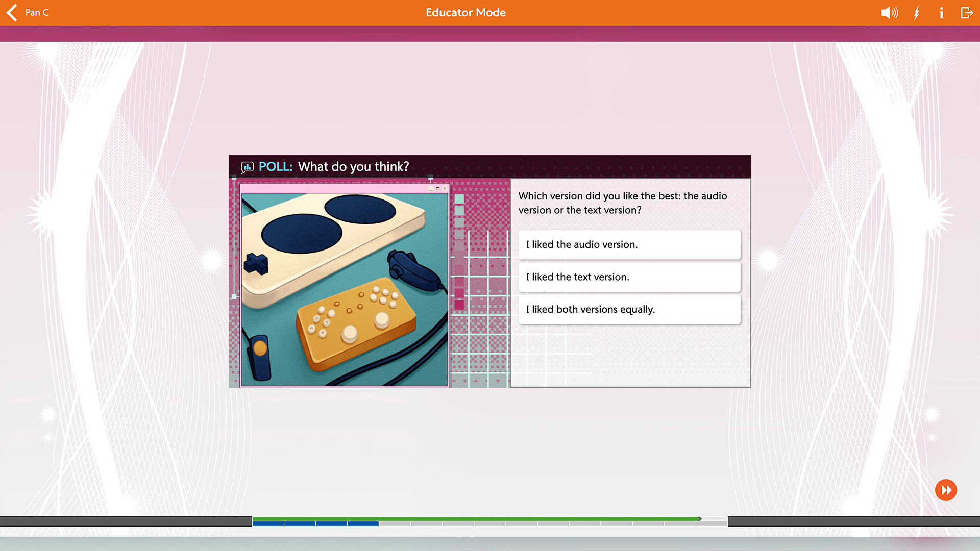
Task: Choose 'I liked both versions equally.'
Action: point(629,309)
